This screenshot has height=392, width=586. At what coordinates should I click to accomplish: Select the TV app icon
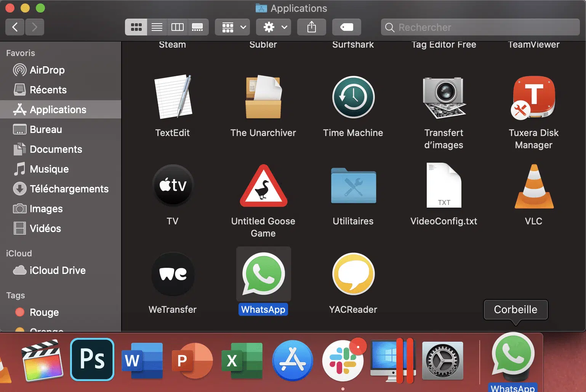(x=173, y=186)
